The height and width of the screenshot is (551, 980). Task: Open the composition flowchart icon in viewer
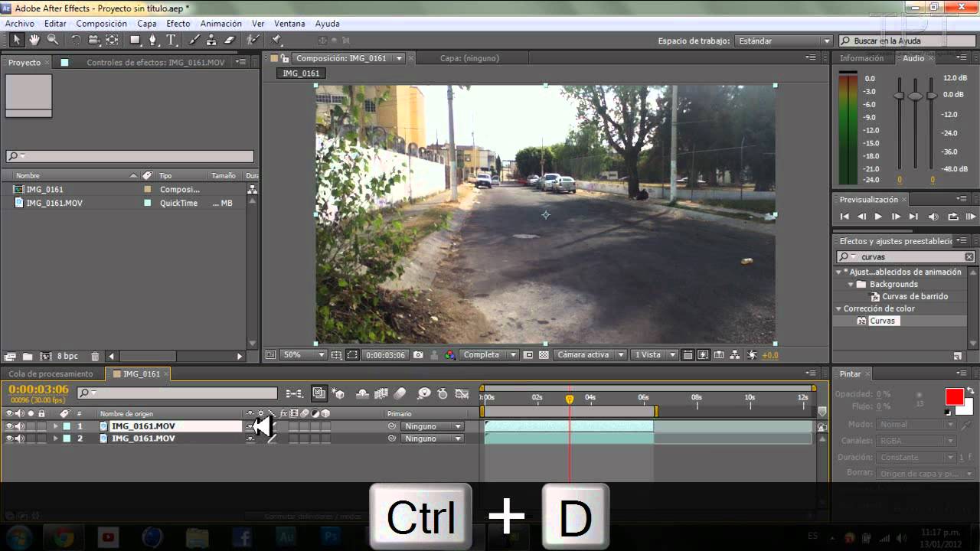pyautogui.click(x=734, y=355)
